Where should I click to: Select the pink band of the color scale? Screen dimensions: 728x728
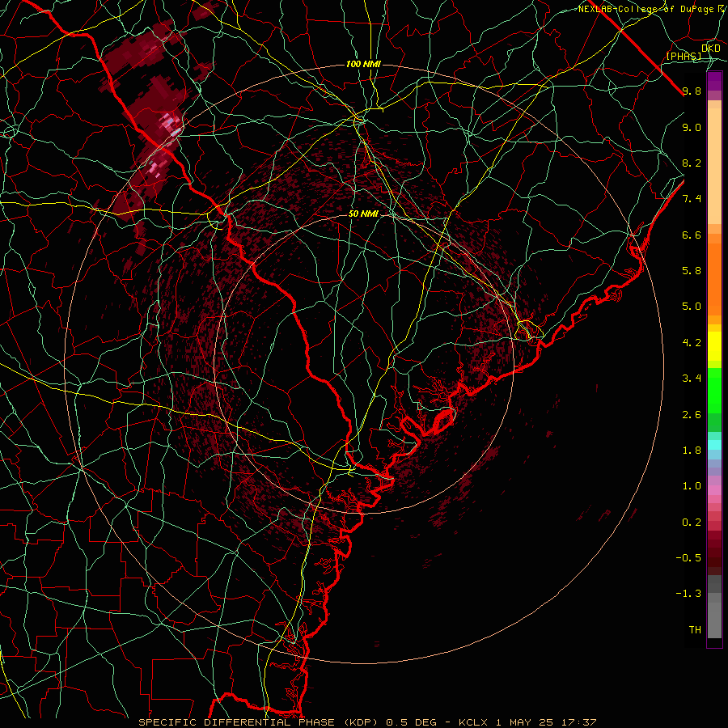[714, 490]
